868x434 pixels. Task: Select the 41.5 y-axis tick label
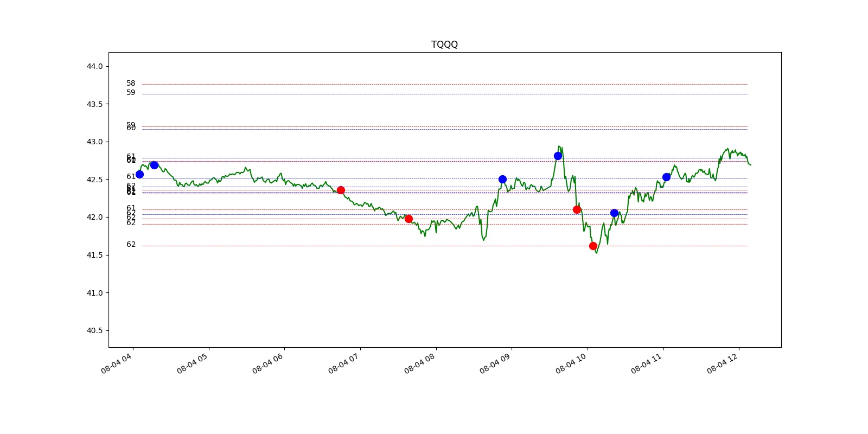pos(94,255)
